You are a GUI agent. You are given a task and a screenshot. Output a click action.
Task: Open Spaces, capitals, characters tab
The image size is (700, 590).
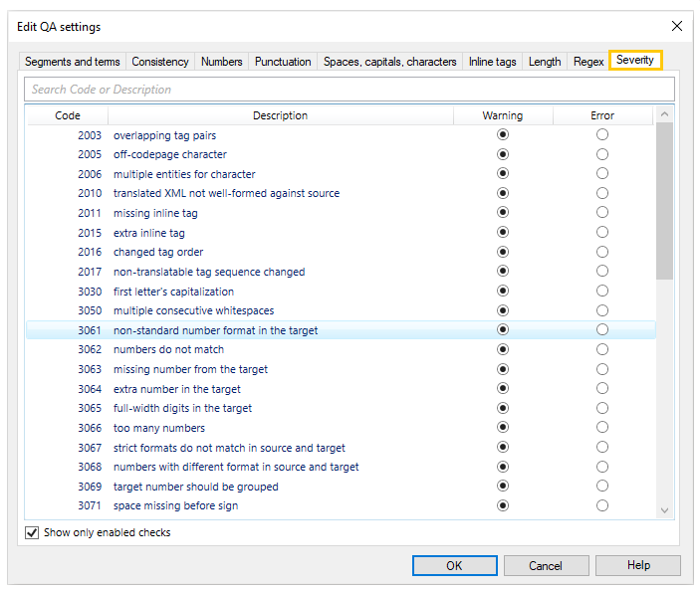pos(389,62)
